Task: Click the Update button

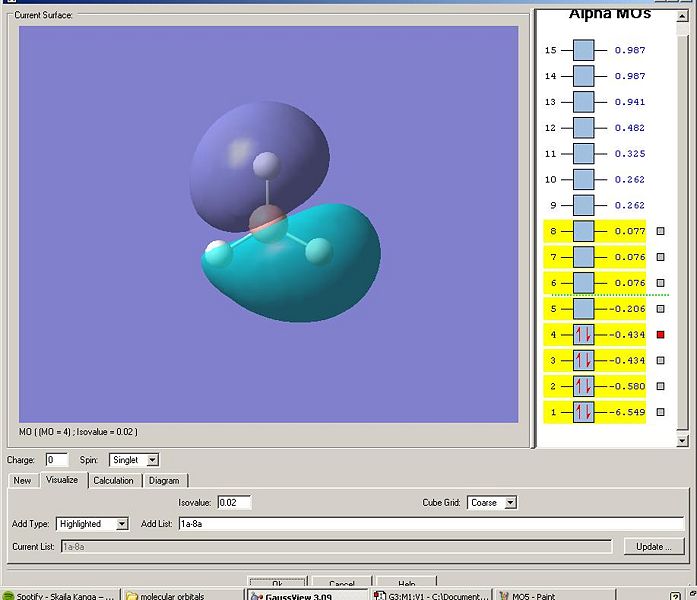Action: pyautogui.click(x=653, y=547)
